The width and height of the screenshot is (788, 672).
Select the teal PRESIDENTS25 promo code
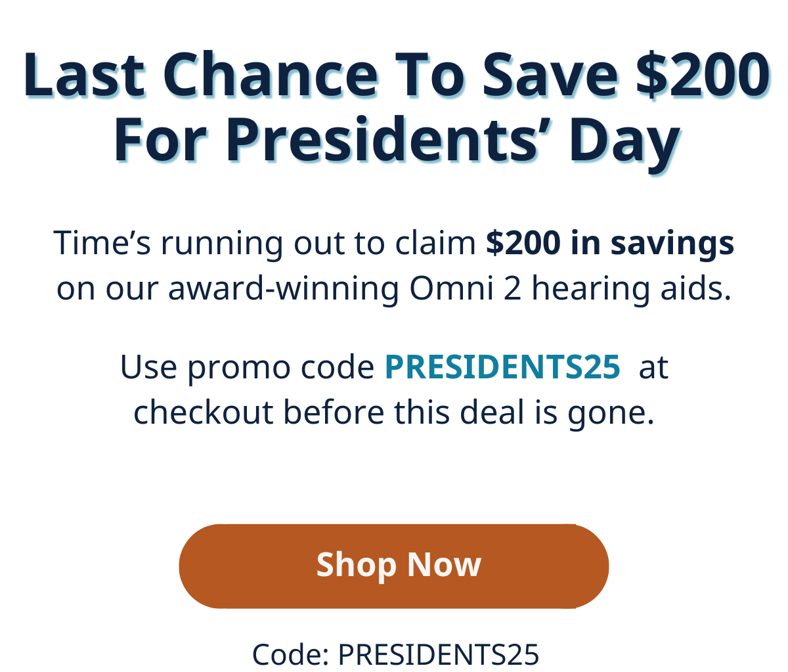[502, 367]
